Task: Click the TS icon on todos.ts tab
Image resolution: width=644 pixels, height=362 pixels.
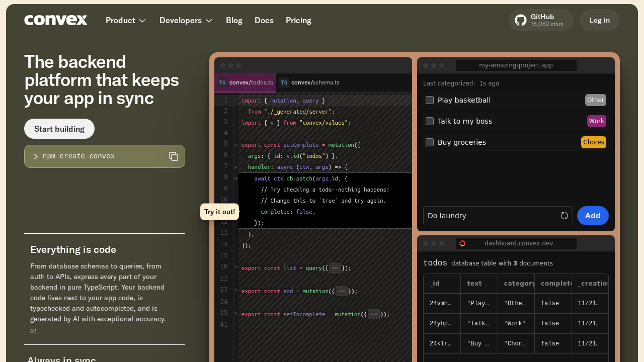Action: (x=222, y=82)
